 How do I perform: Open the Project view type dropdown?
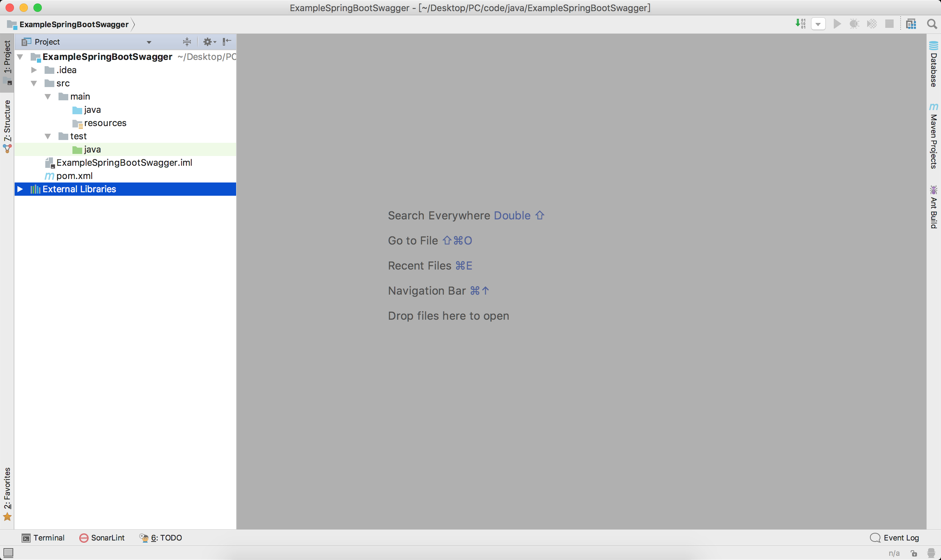[x=149, y=42]
